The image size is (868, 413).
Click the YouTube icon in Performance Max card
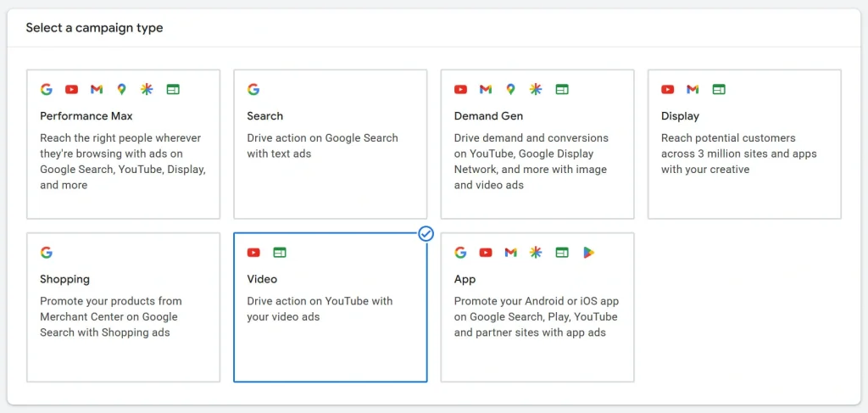coord(71,89)
